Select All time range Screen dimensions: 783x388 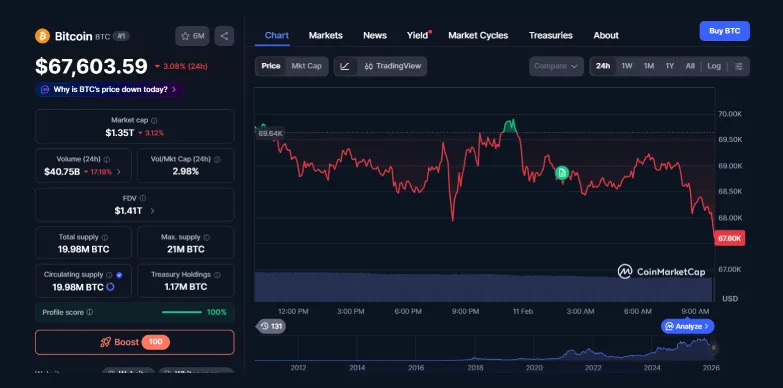click(690, 66)
